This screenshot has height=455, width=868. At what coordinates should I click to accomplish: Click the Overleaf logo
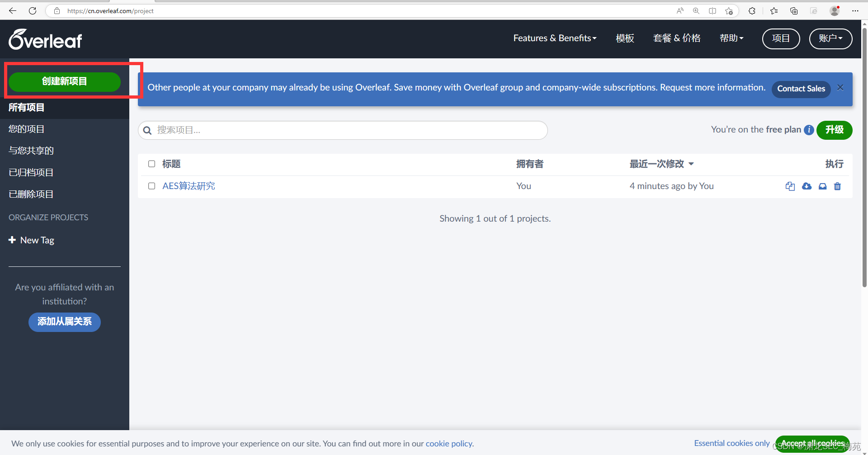tap(45, 39)
